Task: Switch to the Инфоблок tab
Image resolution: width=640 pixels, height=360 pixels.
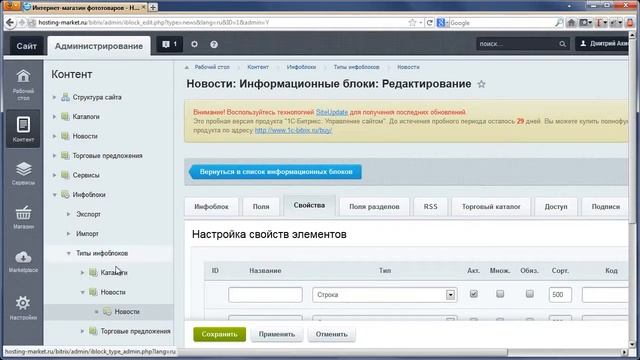Action: [211, 207]
